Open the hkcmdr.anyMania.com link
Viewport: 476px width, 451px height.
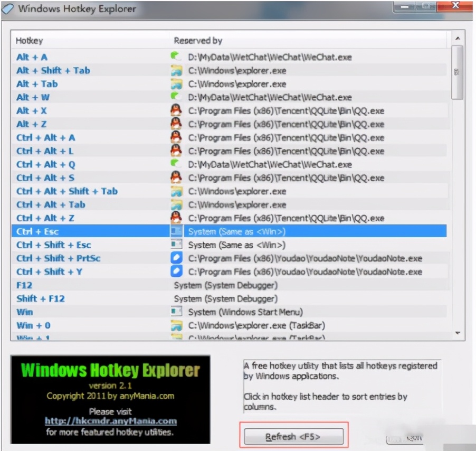coord(111,421)
